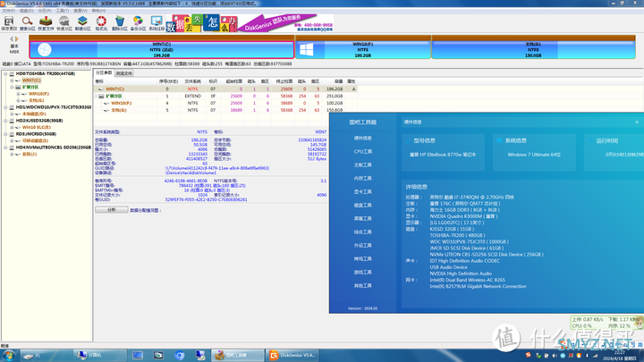The height and width of the screenshot is (362, 644).
Task: Open CPU工具 in 图吧工具箱 sidebar
Action: coord(362,151)
